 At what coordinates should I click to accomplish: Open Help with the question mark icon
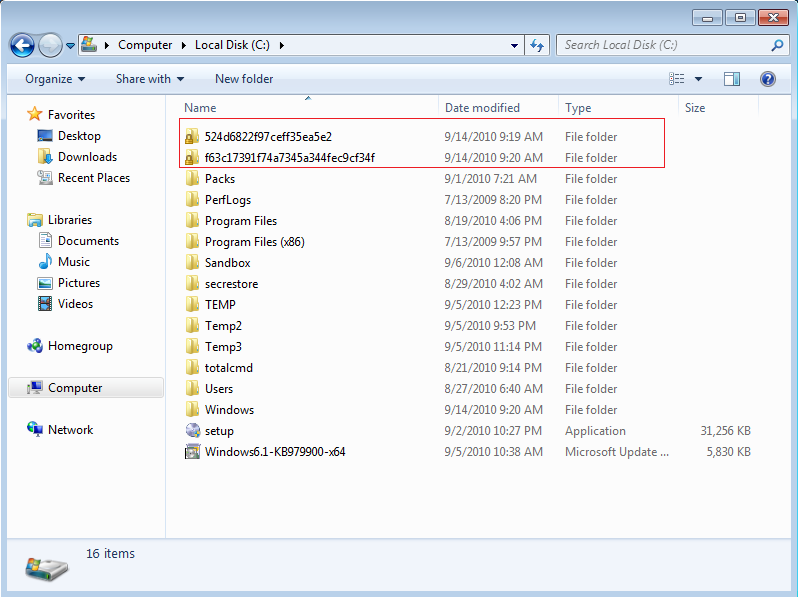pyautogui.click(x=767, y=79)
